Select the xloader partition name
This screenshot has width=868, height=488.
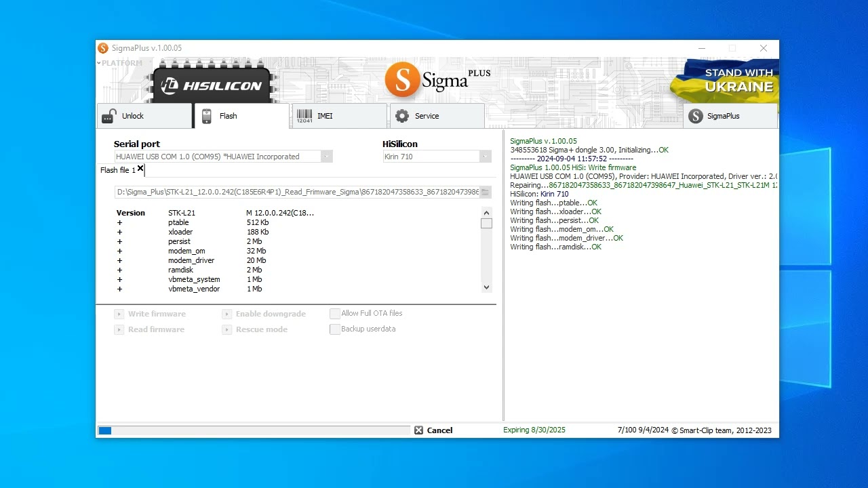(180, 232)
